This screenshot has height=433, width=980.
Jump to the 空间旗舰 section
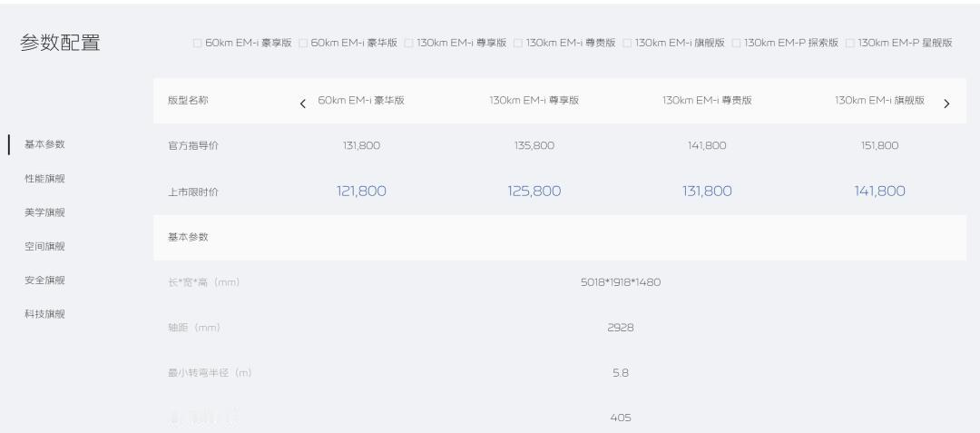tap(44, 246)
